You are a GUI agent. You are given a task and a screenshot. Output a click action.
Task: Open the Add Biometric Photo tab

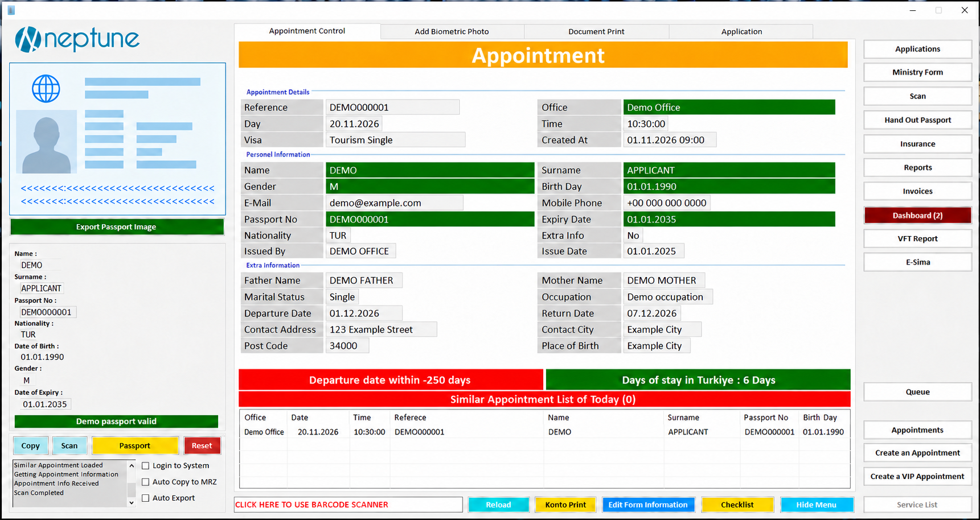pos(452,32)
